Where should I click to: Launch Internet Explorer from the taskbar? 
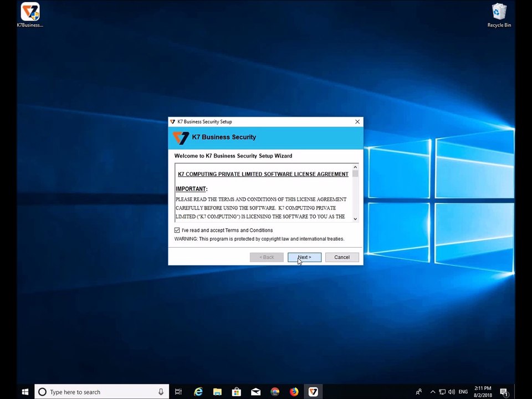click(x=198, y=392)
